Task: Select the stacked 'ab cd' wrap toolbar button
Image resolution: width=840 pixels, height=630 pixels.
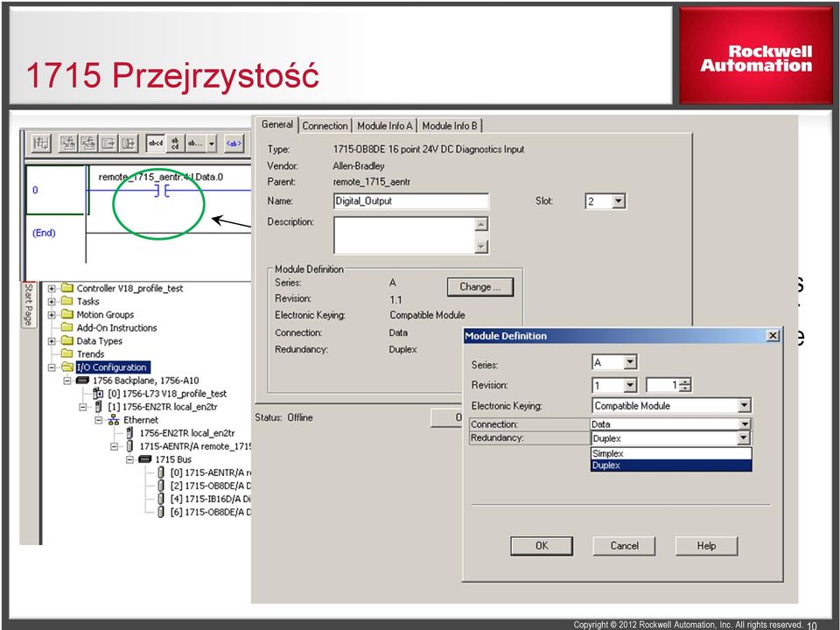Action: (x=175, y=143)
